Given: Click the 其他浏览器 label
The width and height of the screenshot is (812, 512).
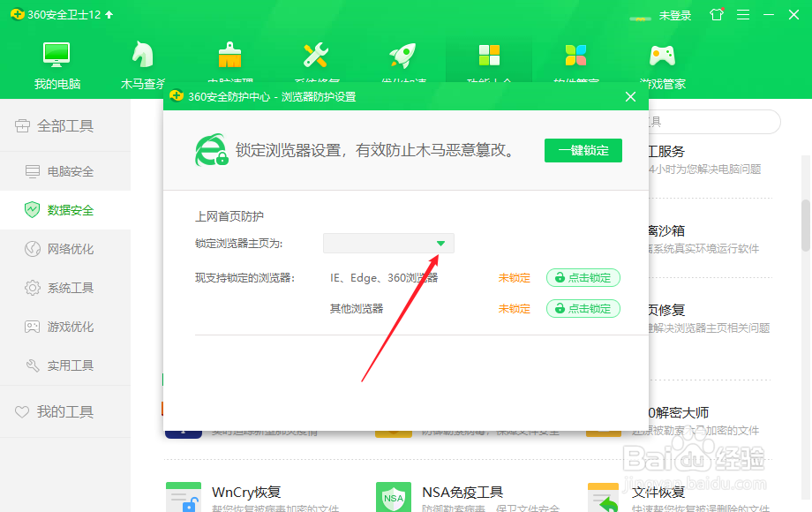Looking at the screenshot, I should point(357,309).
